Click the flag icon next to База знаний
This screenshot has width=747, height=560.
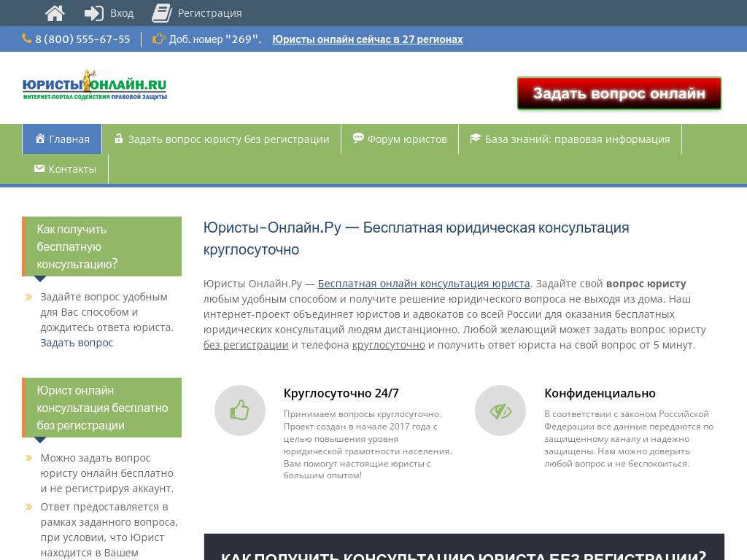(x=476, y=138)
